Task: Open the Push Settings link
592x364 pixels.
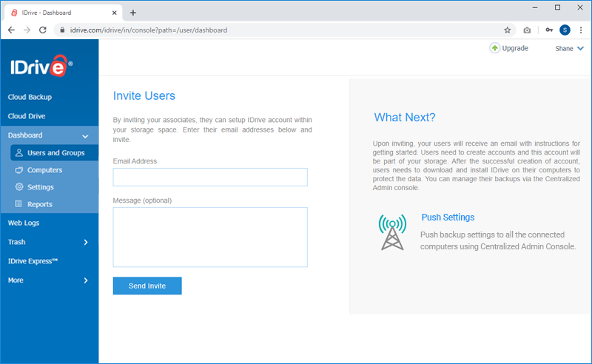Action: pyautogui.click(x=448, y=217)
